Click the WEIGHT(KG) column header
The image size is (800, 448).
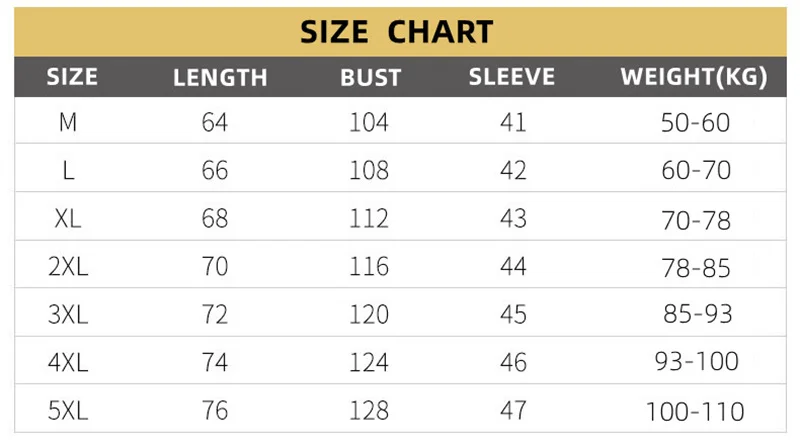pos(694,78)
